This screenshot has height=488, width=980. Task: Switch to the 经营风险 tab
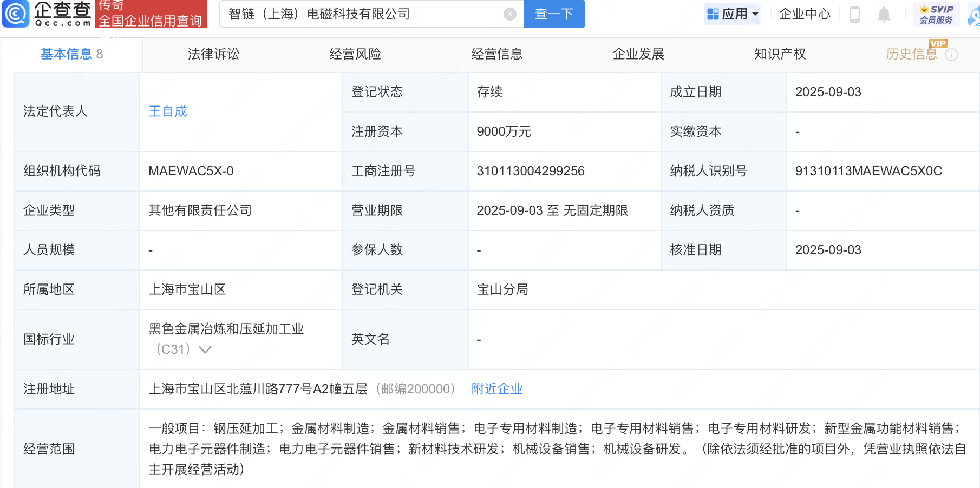click(355, 54)
